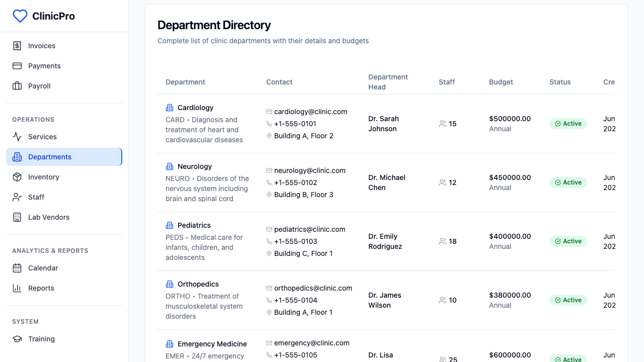Click email neurology@clinic.com
Screen dimensions: 644x362
[310, 170]
